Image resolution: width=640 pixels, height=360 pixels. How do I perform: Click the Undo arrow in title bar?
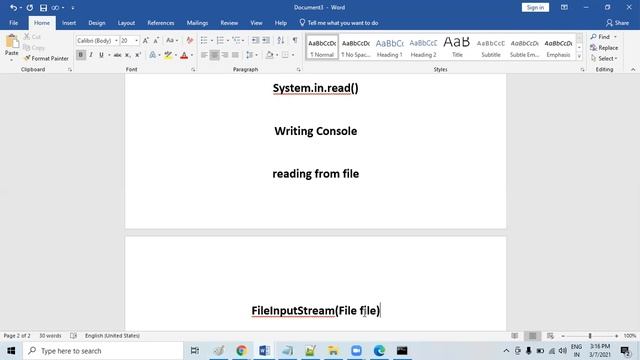coord(13,8)
